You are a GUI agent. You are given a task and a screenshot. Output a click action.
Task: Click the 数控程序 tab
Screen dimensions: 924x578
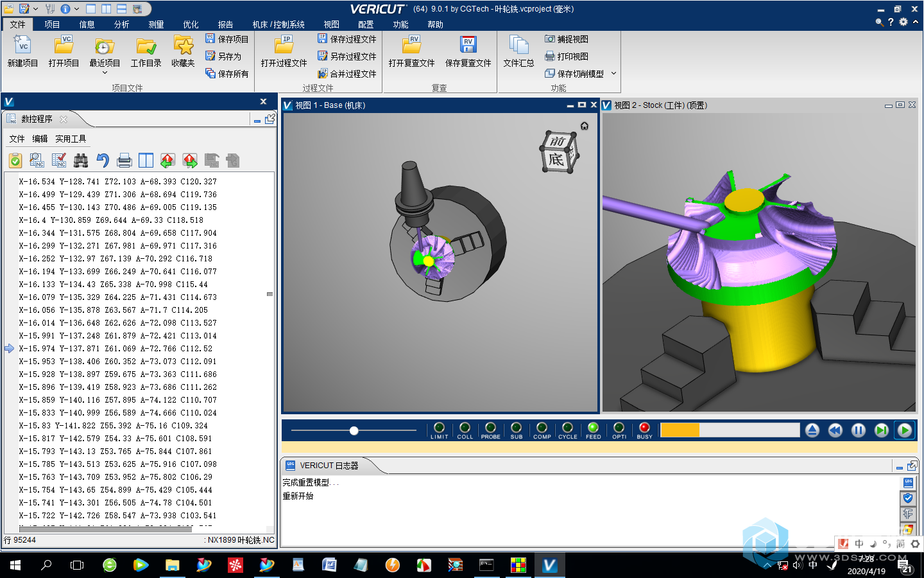(37, 119)
